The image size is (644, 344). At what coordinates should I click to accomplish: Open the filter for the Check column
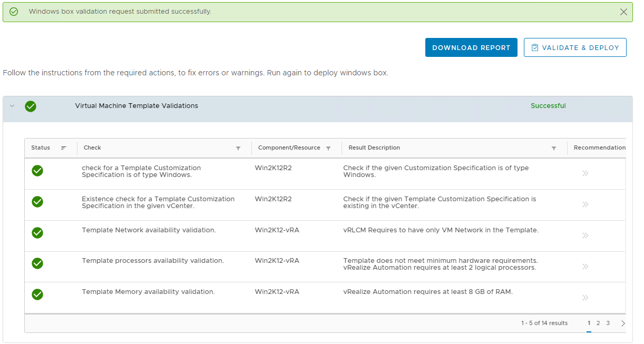point(238,149)
